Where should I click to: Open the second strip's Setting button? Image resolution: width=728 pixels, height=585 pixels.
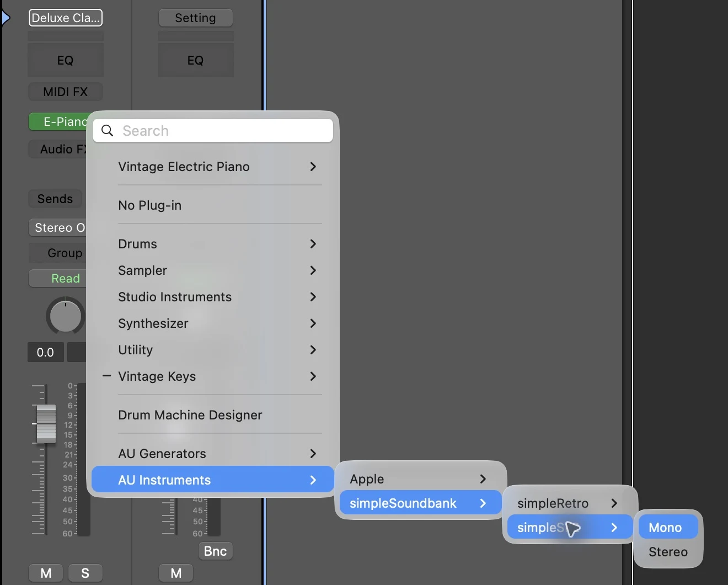coord(195,18)
